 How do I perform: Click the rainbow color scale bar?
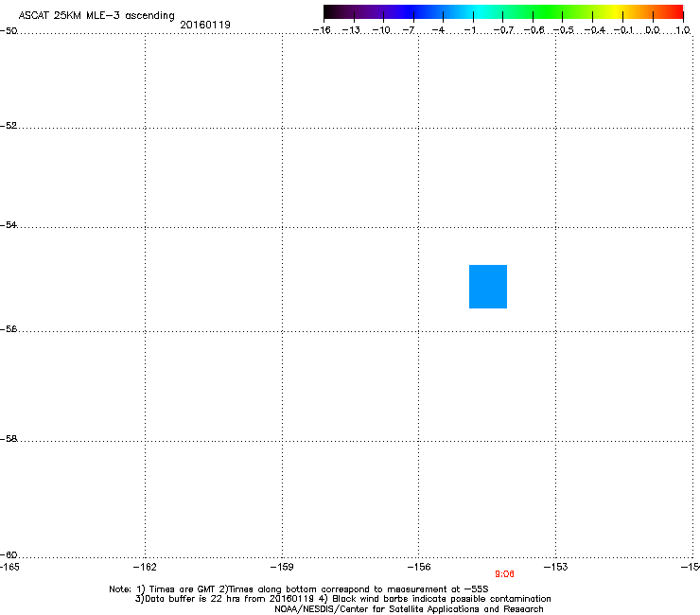click(503, 12)
